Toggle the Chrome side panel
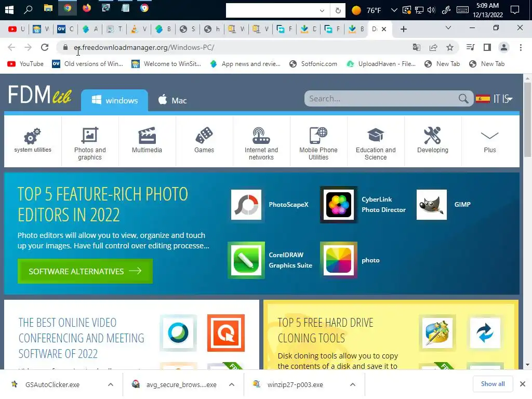 pyautogui.click(x=487, y=47)
